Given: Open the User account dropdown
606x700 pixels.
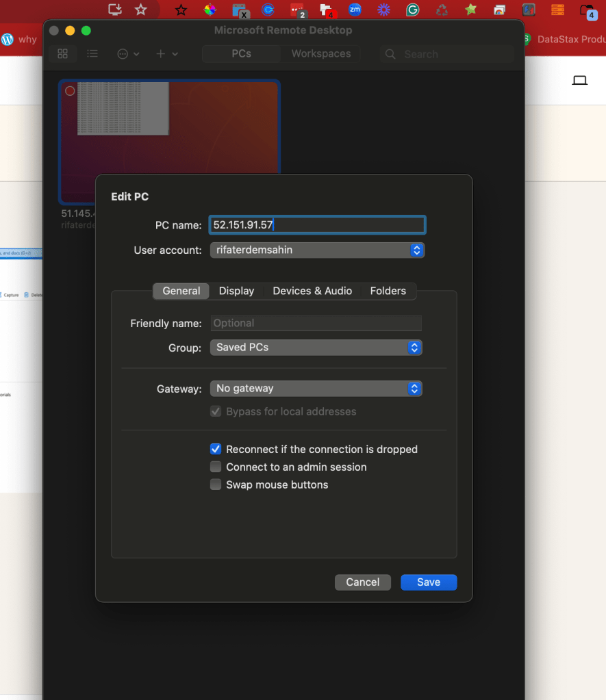Looking at the screenshot, I should [x=317, y=250].
